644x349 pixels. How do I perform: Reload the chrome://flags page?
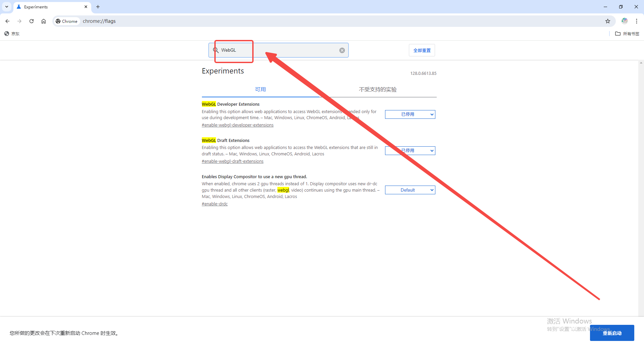pos(32,21)
